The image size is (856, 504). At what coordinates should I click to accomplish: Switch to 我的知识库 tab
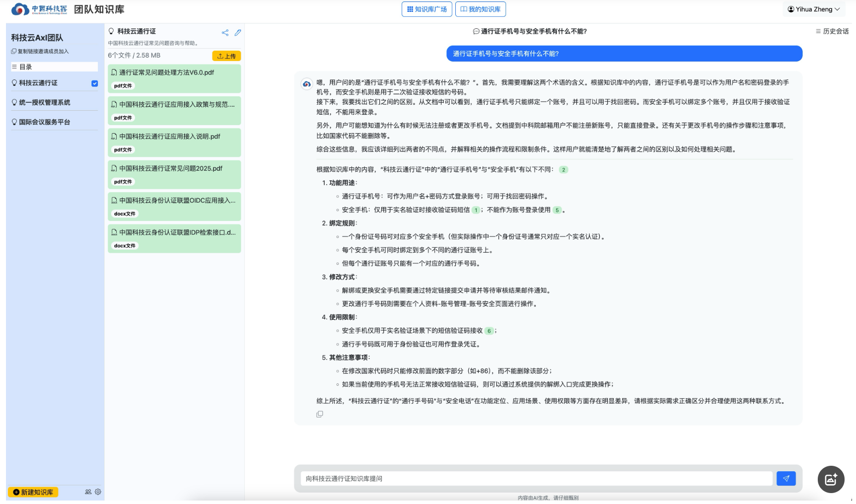click(x=481, y=9)
